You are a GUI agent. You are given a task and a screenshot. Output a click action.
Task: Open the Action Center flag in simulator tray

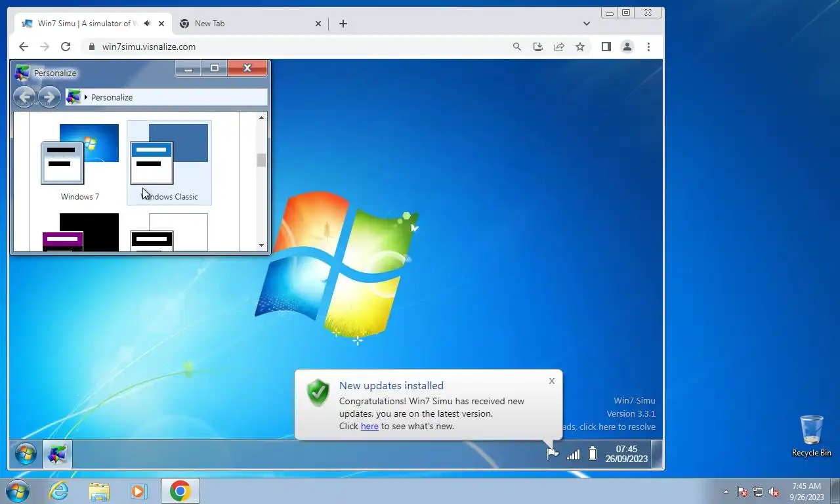(x=553, y=453)
